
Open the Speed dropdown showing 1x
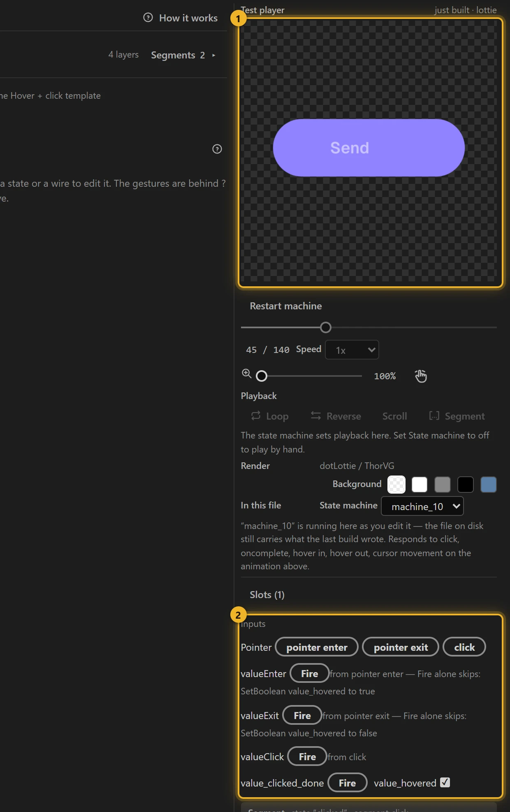(x=352, y=350)
